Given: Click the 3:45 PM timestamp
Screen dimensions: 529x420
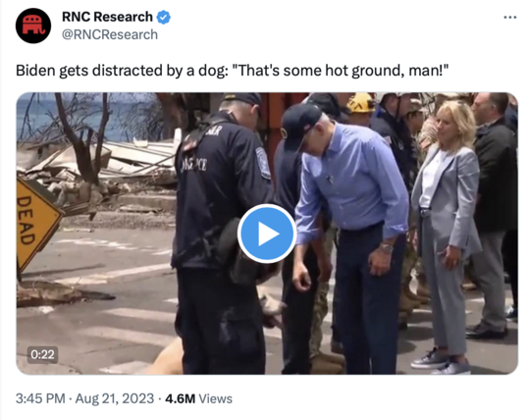Looking at the screenshot, I should click(x=40, y=398).
